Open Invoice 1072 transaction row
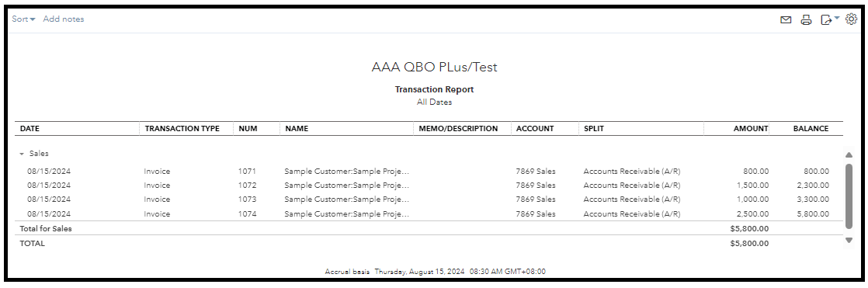 point(429,186)
